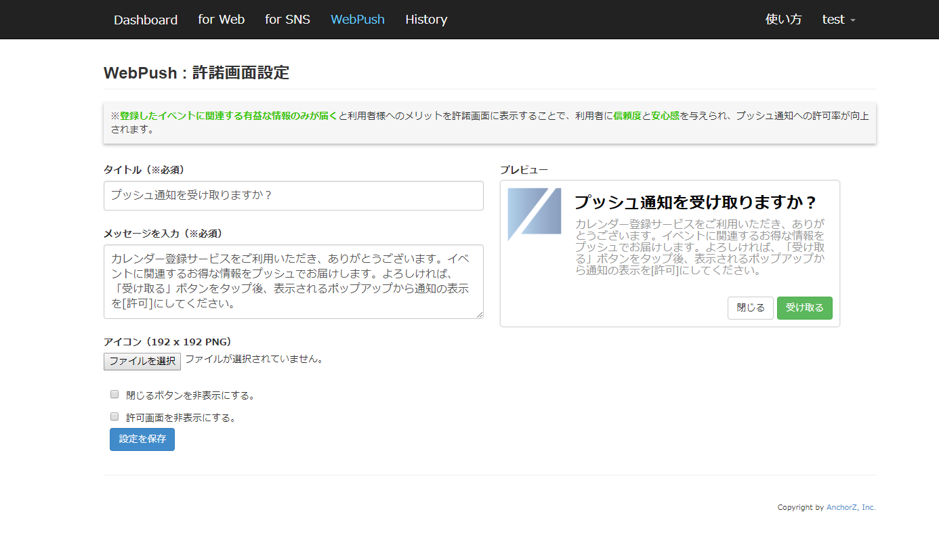Viewport: 939px width, 560px height.
Task: Navigate to for SNS section
Action: pos(287,20)
